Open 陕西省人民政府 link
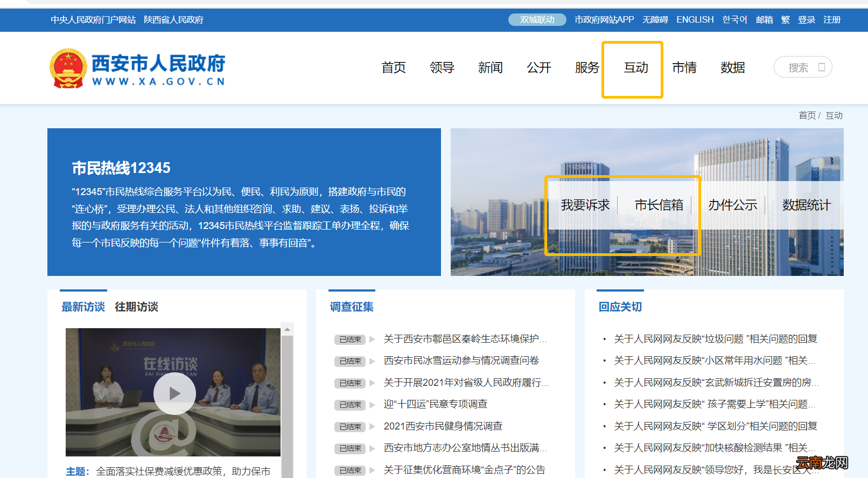This screenshot has height=478, width=868. coord(173,20)
